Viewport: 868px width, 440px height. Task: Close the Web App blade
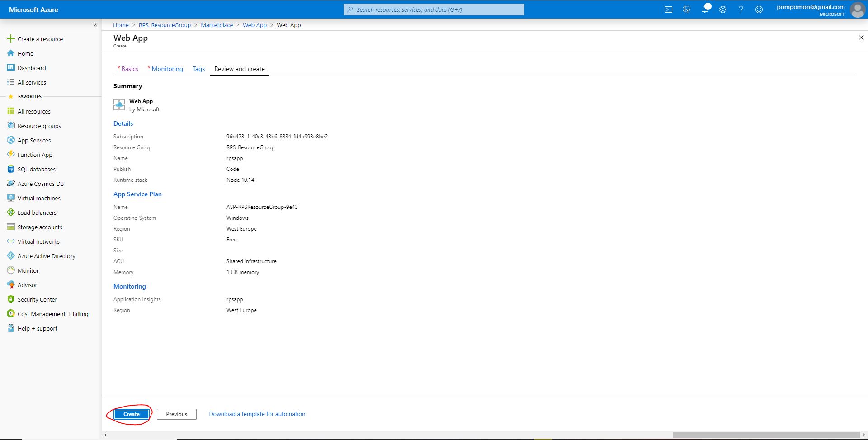(861, 38)
